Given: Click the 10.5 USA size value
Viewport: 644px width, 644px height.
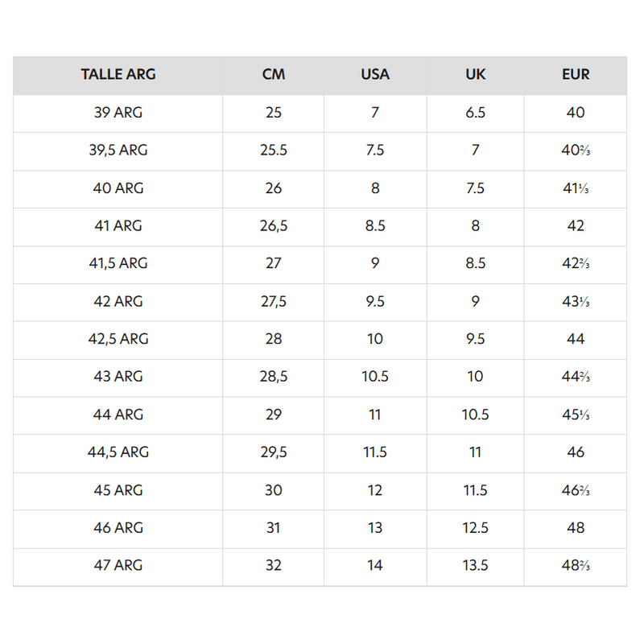Looking at the screenshot, I should (x=375, y=377).
